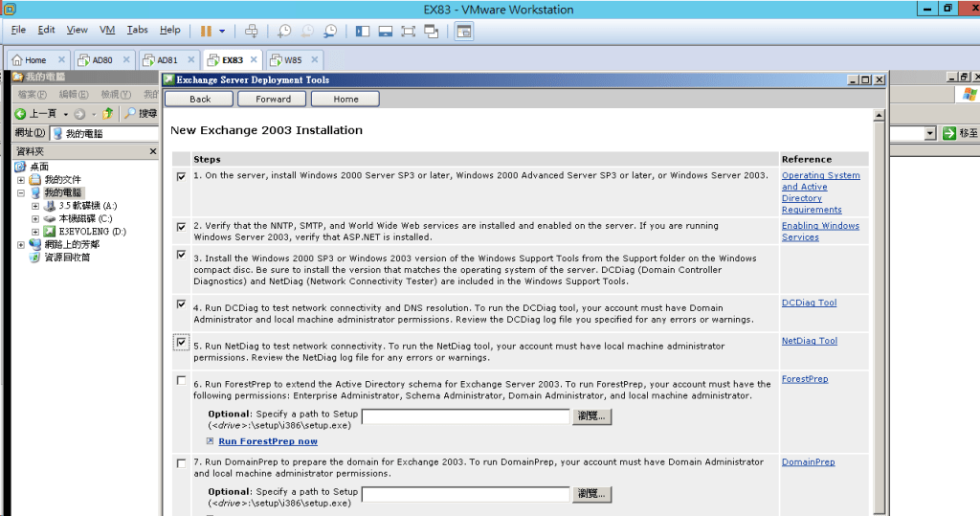Expand the 我的文件 tree node
Viewport: 980px width, 516px height.
click(x=21, y=180)
